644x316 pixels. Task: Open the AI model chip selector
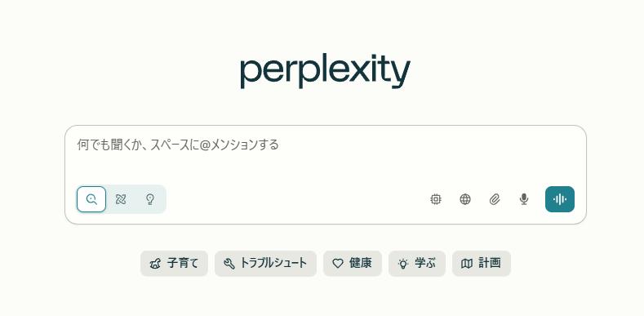436,199
